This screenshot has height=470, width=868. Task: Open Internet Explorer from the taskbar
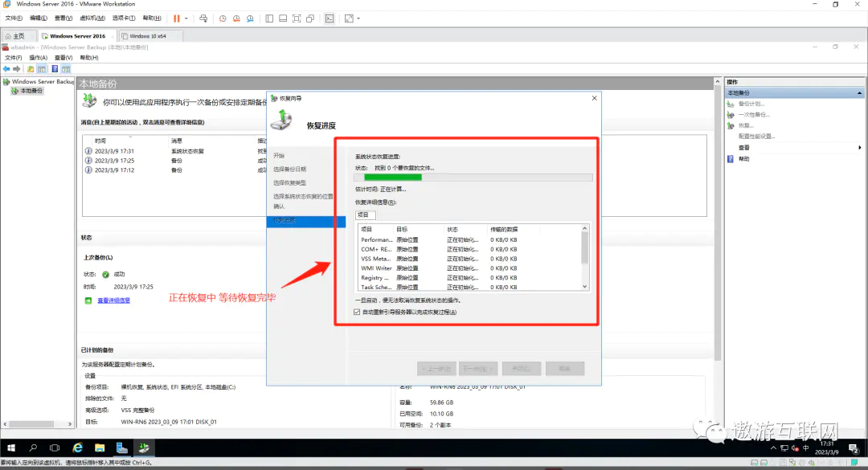point(78,448)
